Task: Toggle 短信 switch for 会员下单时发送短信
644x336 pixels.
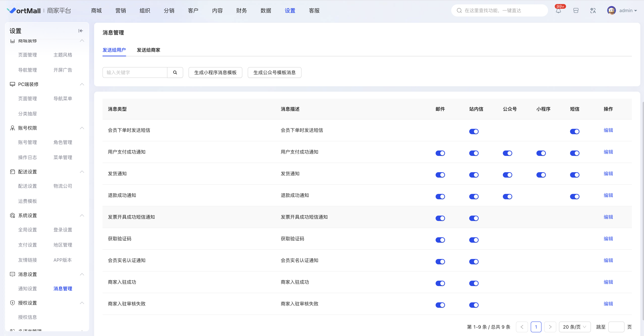Action: pyautogui.click(x=574, y=131)
